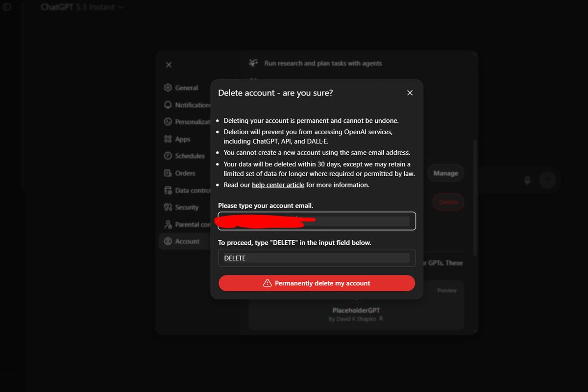Click 'You cannot create a new account' bullet

317,153
